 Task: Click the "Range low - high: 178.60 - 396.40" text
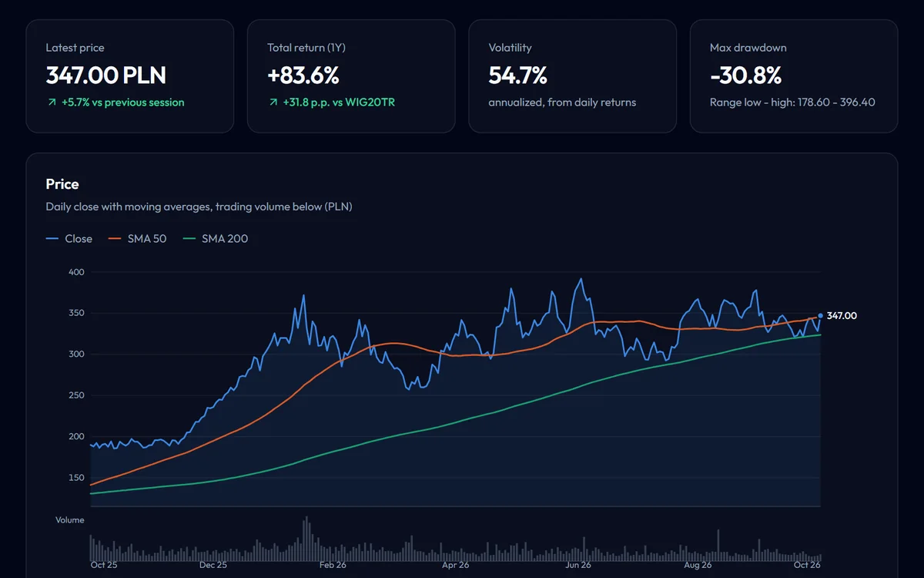point(792,102)
